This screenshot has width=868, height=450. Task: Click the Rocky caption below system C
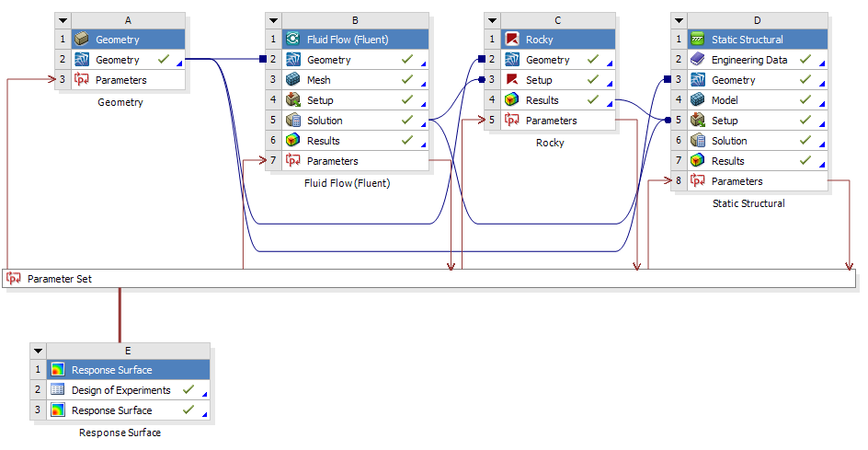click(549, 143)
